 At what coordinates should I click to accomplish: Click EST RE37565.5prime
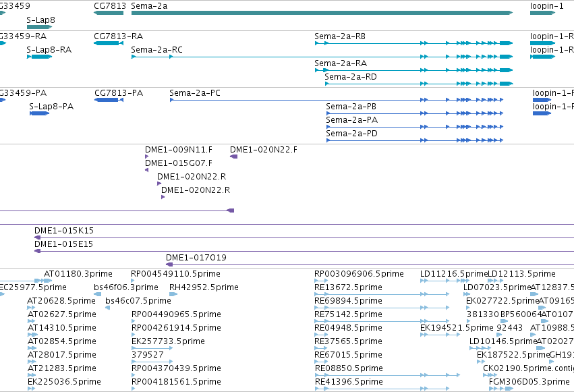coord(321,348)
